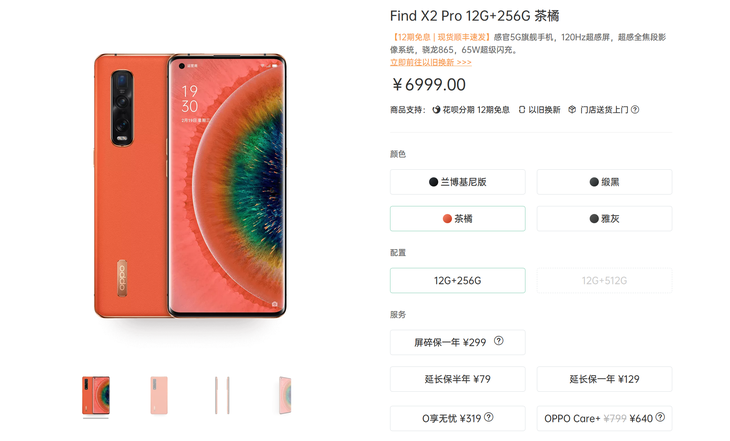This screenshot has height=441, width=730.
Task: Select the 12G+256G configuration
Action: pos(458,281)
